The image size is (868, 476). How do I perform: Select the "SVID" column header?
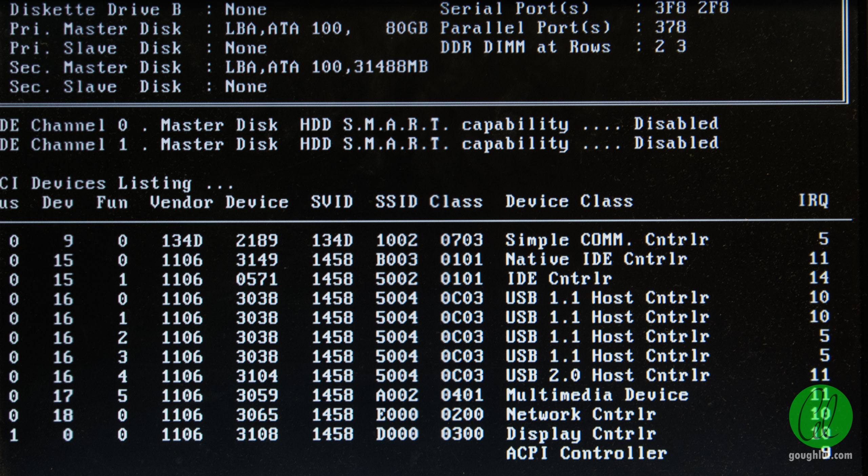pyautogui.click(x=332, y=202)
